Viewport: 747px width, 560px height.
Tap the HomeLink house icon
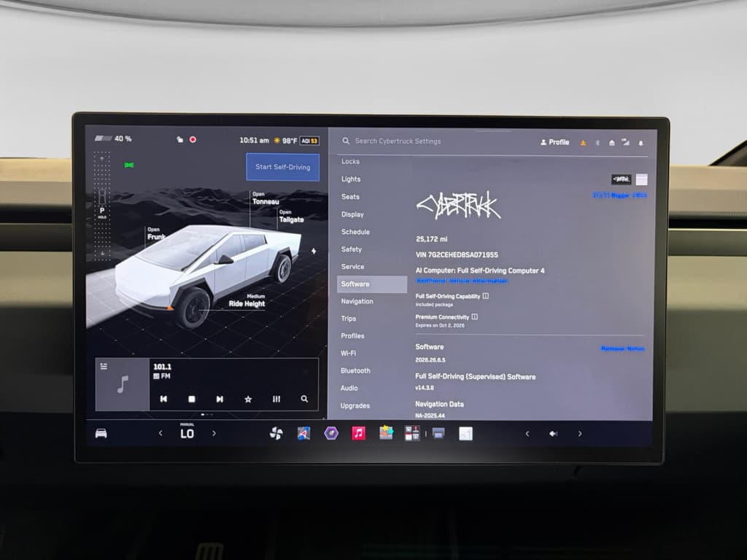pyautogui.click(x=612, y=142)
